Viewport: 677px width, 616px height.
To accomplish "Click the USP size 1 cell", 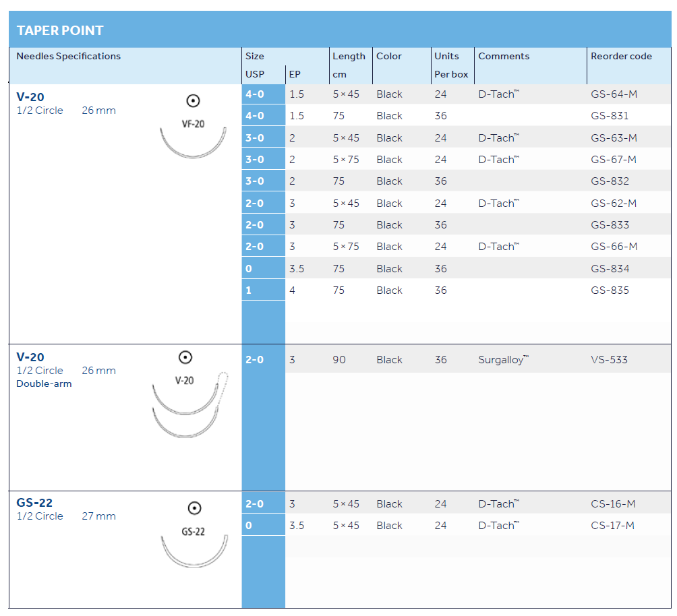I will (x=249, y=290).
